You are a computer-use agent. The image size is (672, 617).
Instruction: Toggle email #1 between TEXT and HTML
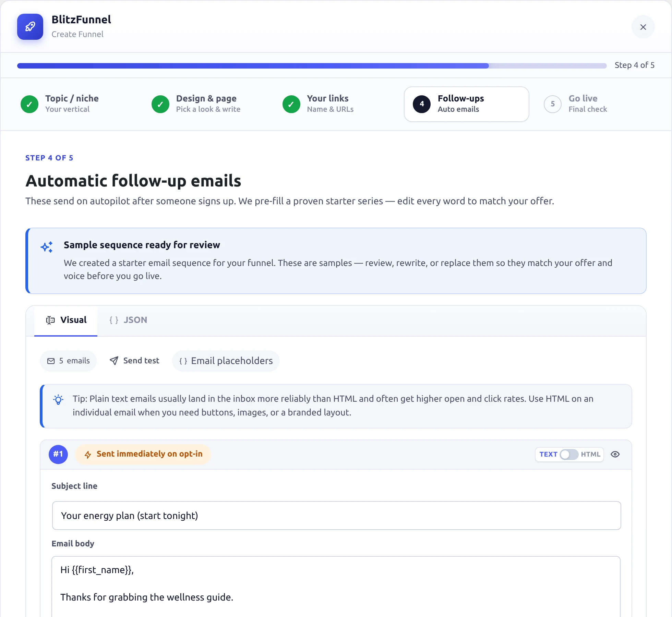point(569,455)
